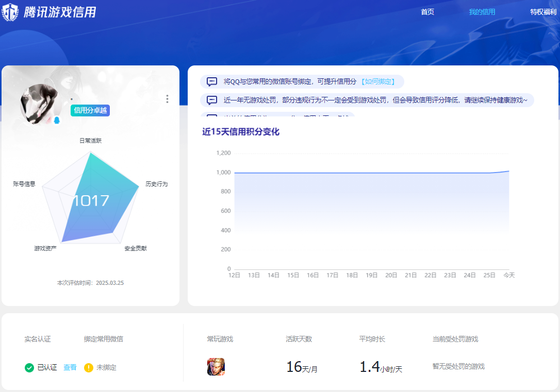Click the Tencent Game Credit shield logo
Viewport: 560px width, 392px height.
click(10, 12)
